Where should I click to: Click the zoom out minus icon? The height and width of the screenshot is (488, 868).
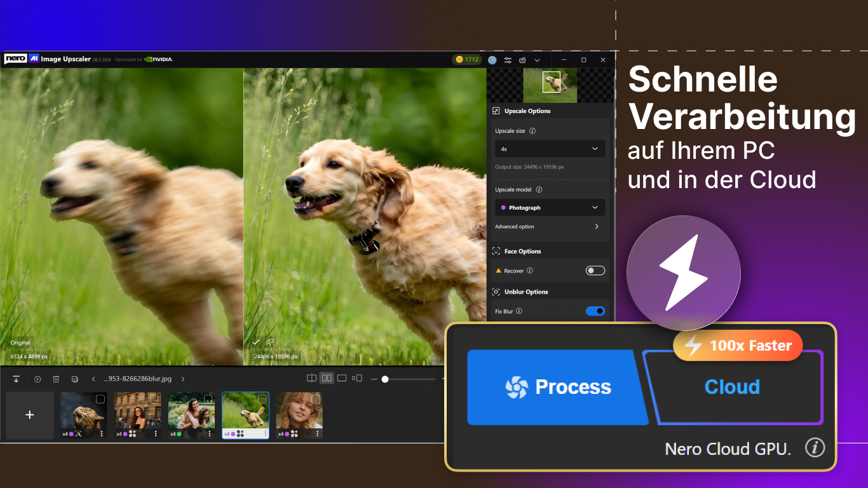(x=374, y=379)
